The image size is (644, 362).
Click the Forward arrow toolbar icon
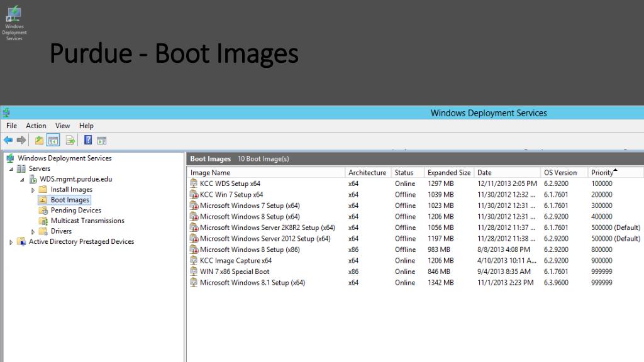pos(21,140)
